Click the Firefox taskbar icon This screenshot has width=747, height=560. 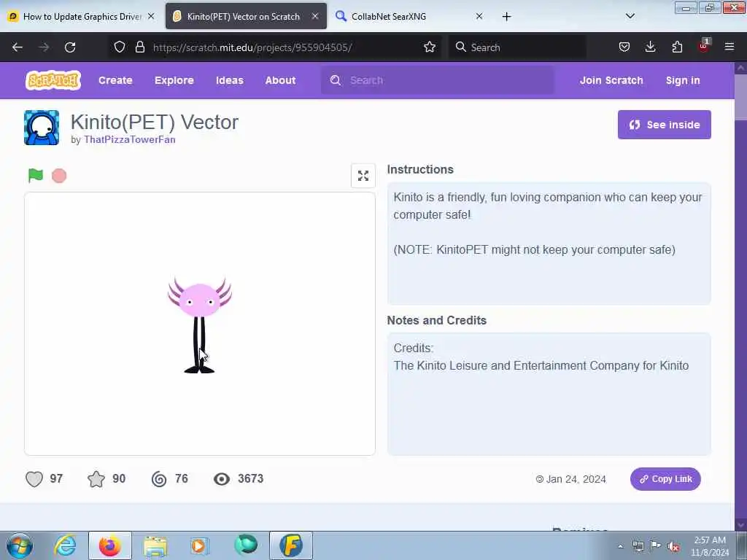point(110,545)
